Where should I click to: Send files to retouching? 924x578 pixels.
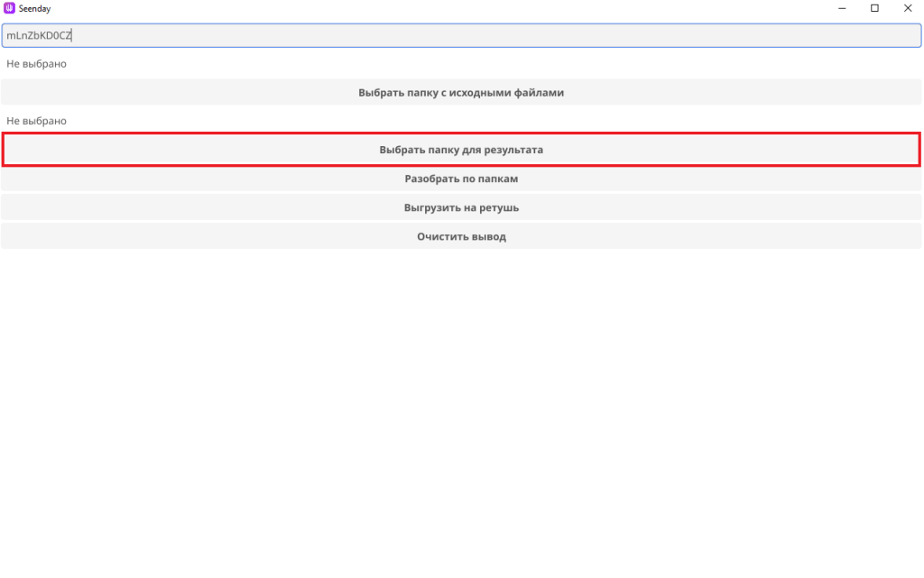pos(461,207)
